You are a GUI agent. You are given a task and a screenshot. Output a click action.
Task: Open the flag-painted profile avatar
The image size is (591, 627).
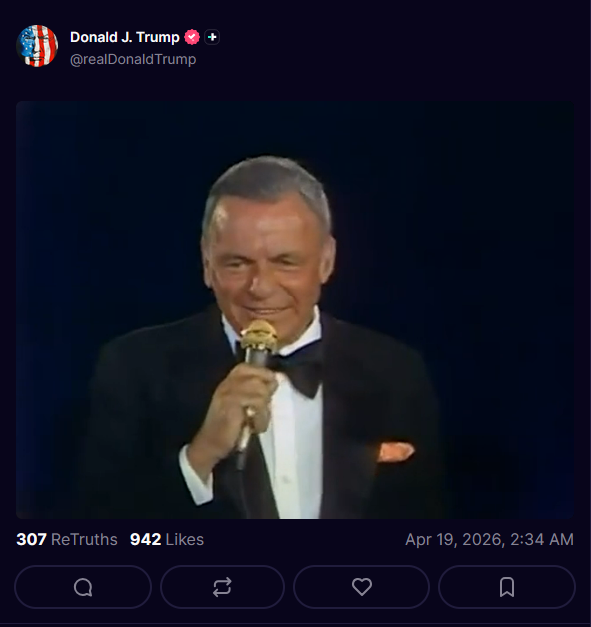(x=37, y=46)
